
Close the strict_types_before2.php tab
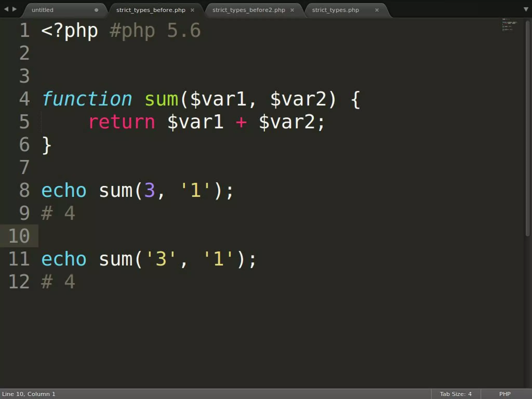292,10
